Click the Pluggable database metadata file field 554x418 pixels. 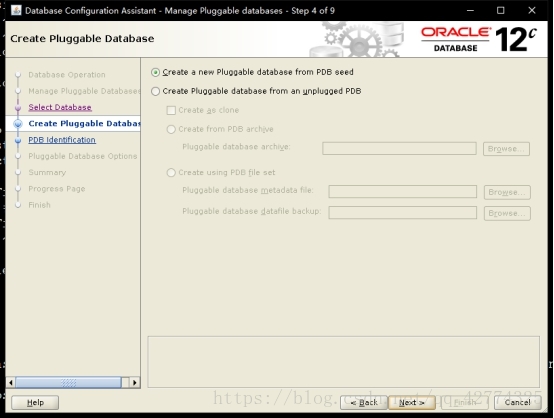[x=402, y=192]
